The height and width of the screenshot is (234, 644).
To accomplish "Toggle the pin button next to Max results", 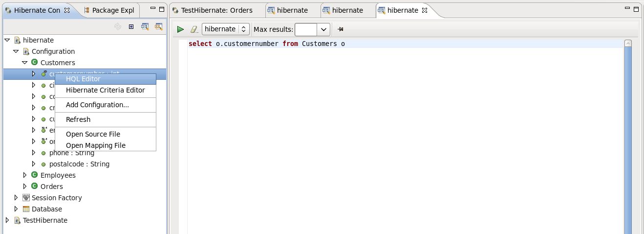I will coord(340,29).
